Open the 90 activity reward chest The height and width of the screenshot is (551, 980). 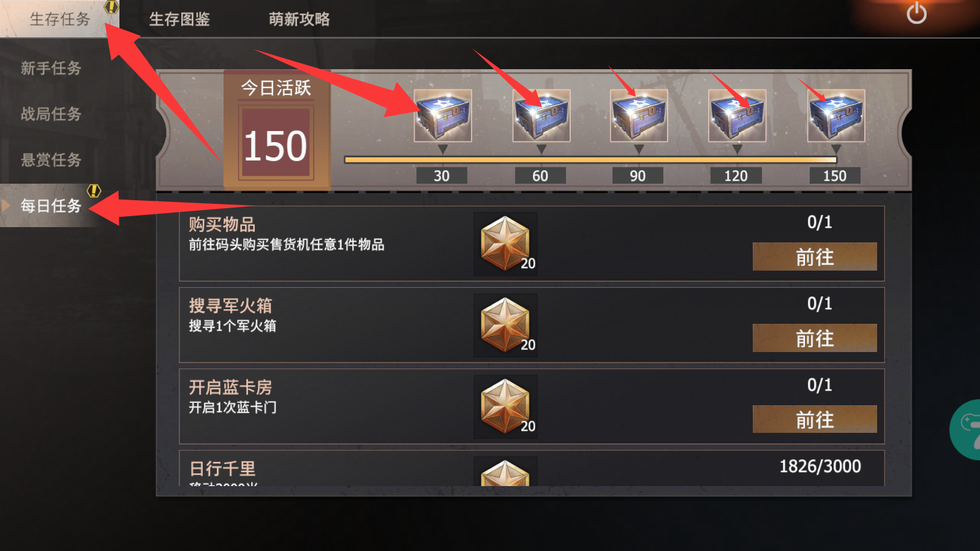click(x=639, y=116)
